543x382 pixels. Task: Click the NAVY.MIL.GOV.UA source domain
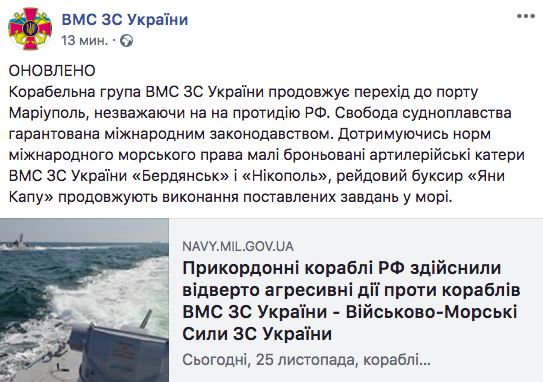238,247
